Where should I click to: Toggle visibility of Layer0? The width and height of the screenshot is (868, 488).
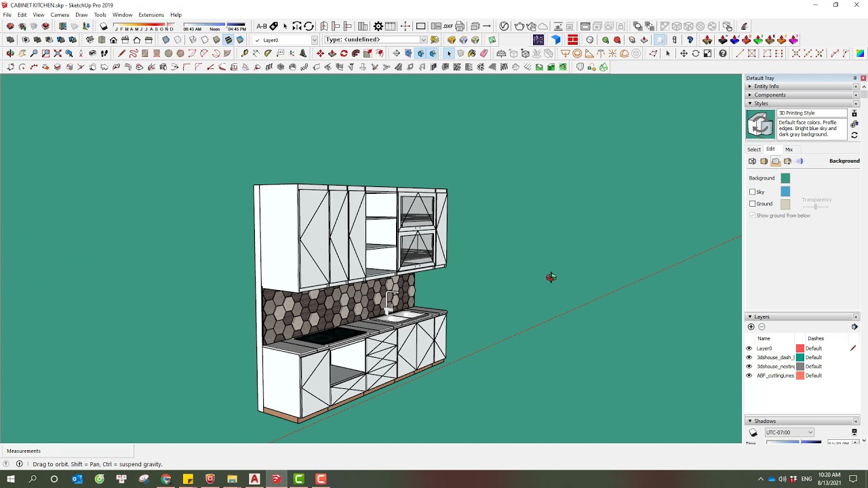(x=749, y=348)
